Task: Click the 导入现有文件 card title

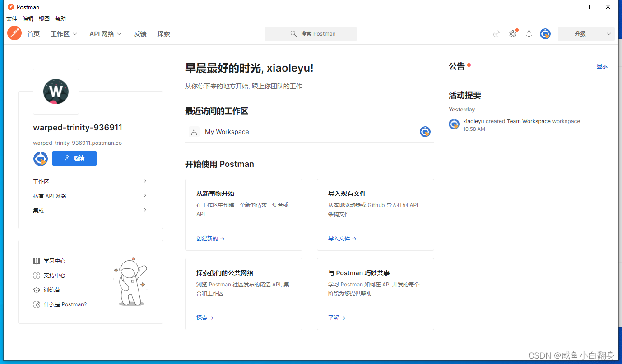Action: [347, 194]
